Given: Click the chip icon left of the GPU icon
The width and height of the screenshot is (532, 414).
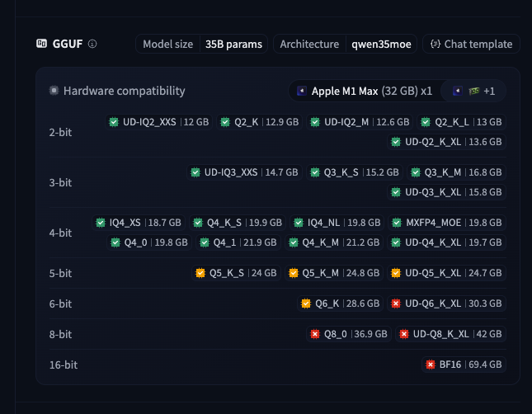Looking at the screenshot, I should 458,91.
